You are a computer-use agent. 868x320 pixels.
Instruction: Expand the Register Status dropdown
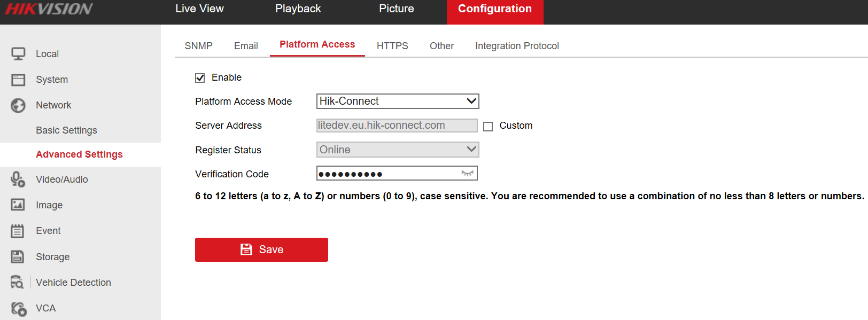[397, 150]
